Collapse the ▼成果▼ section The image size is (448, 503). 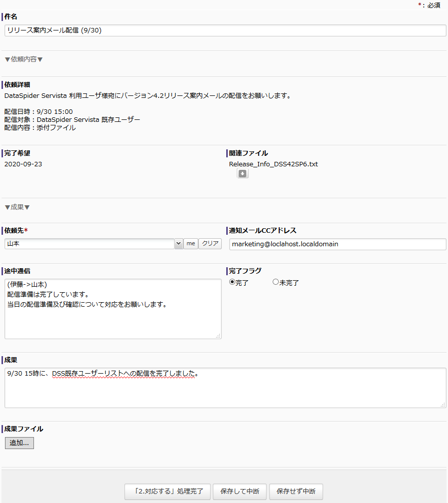tap(17, 207)
